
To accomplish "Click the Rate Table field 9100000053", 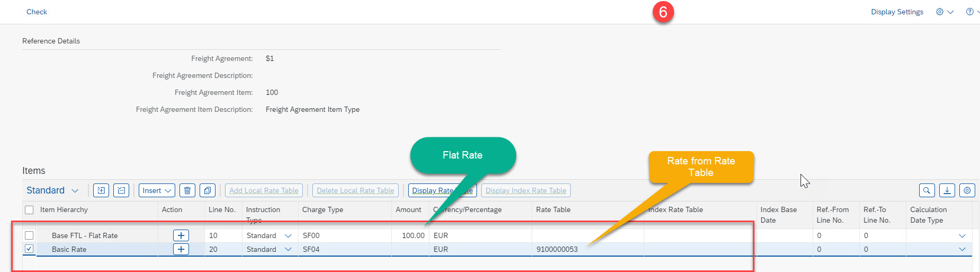I will pyautogui.click(x=557, y=249).
